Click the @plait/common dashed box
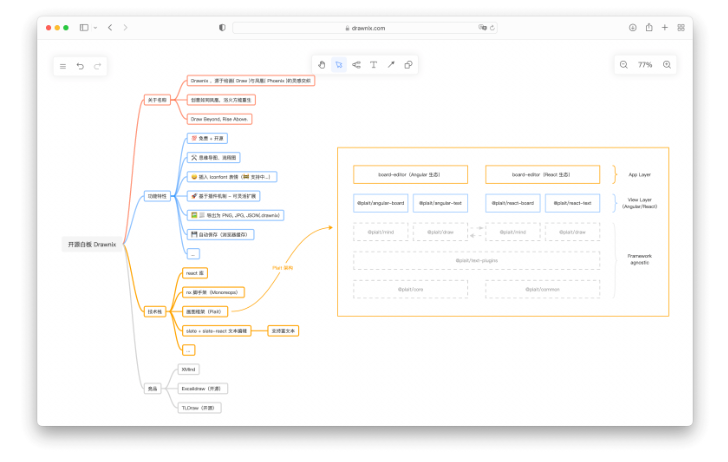The image size is (728, 462). point(542,289)
